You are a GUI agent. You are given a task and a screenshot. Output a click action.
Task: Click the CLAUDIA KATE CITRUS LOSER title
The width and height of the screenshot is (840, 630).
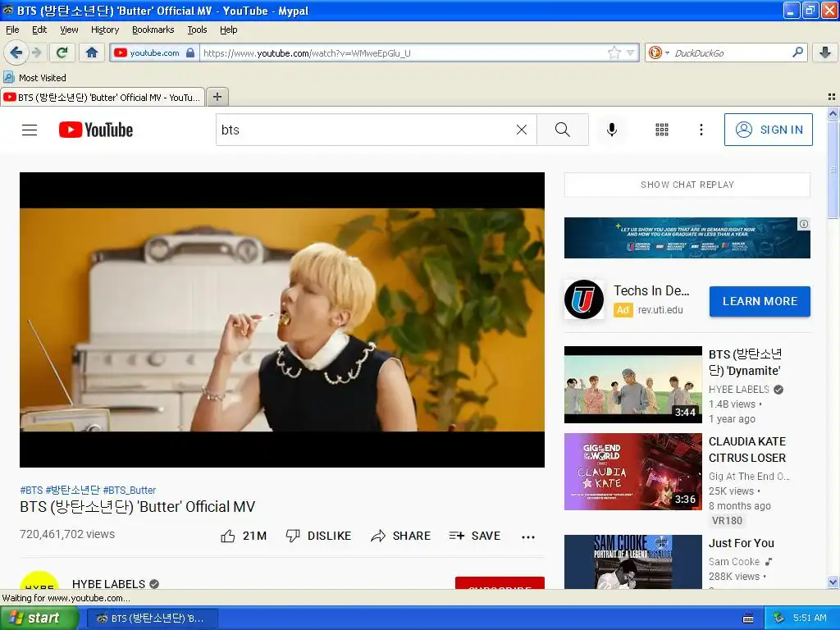point(747,450)
